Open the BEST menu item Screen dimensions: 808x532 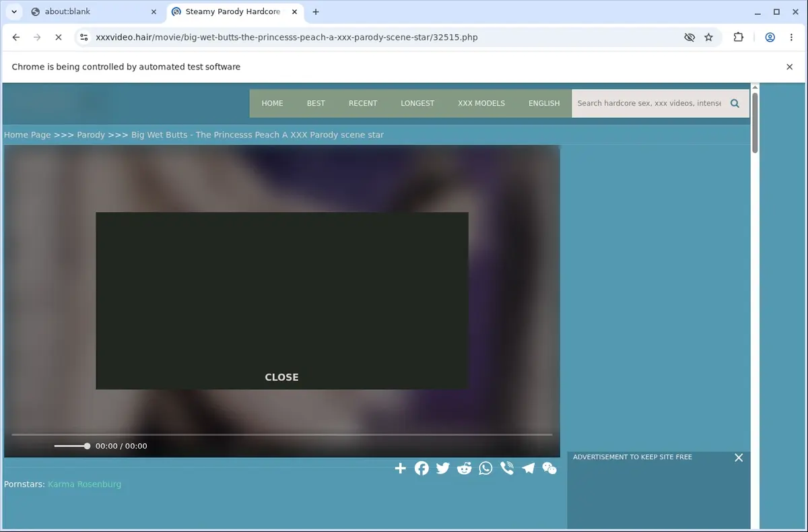[x=316, y=103]
